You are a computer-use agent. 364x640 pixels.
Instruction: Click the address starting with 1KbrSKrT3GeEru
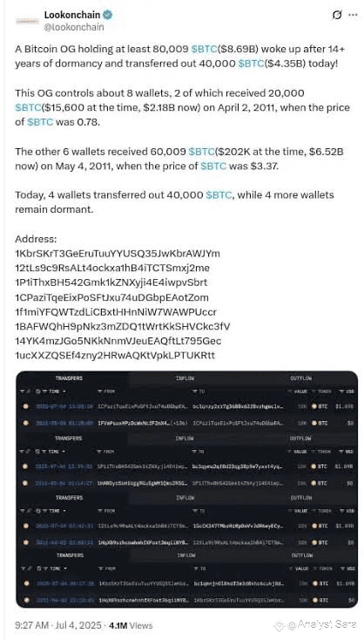click(118, 254)
